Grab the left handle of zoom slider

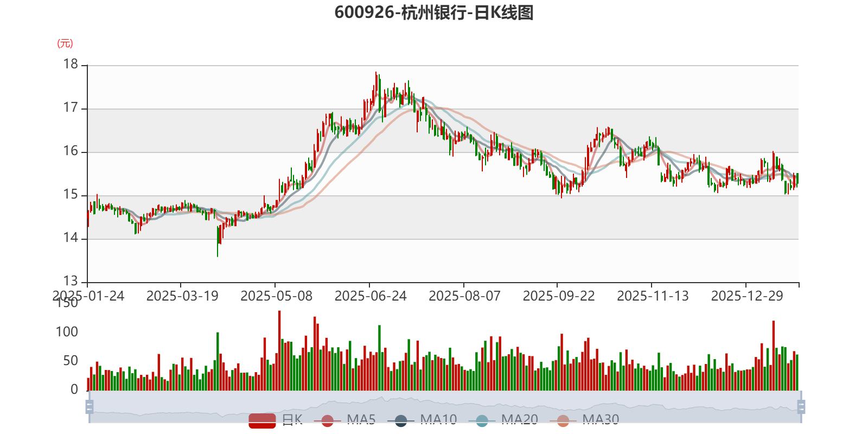90,407
